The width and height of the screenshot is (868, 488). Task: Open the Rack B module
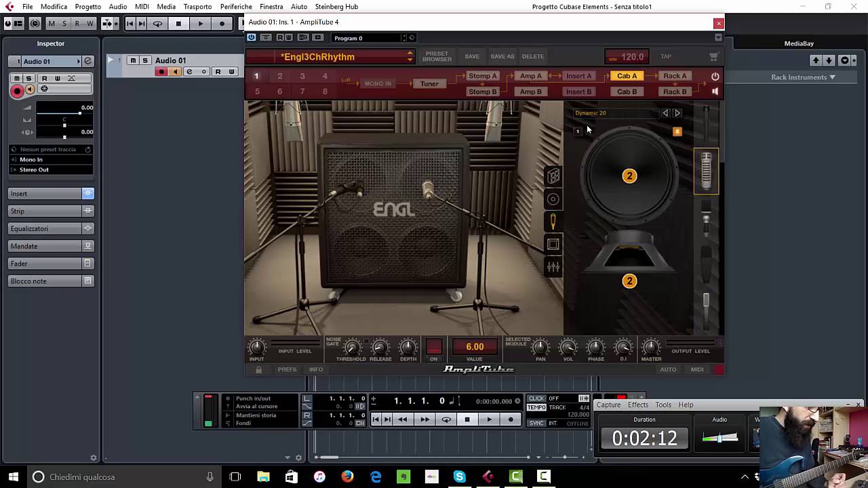(675, 91)
